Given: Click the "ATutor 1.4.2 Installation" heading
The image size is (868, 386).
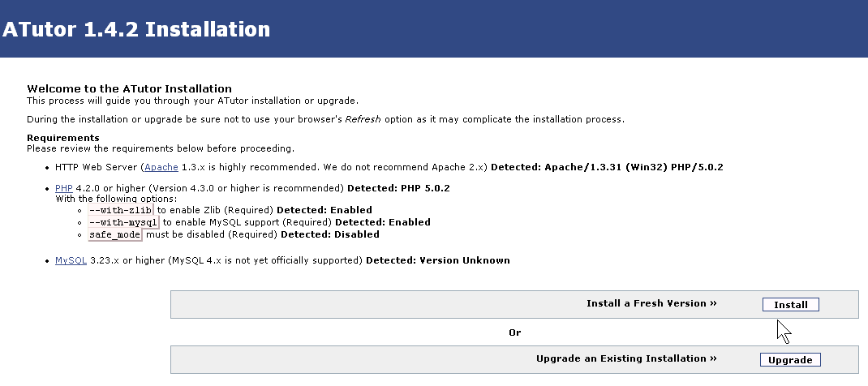Looking at the screenshot, I should pos(136,28).
